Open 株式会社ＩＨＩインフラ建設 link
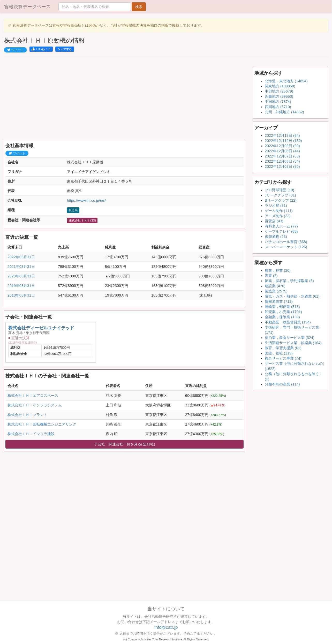Image resolution: width=332 pixels, height=644 pixels. [x=31, y=434]
